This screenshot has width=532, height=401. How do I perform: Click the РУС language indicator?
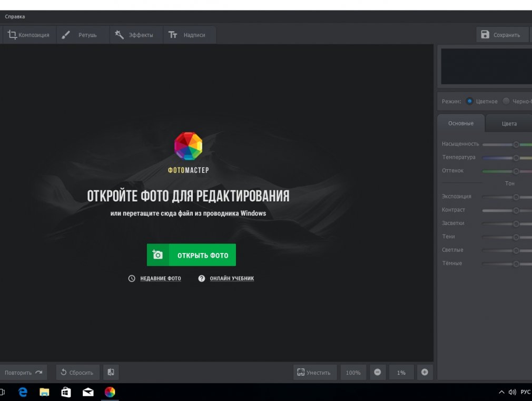(x=526, y=392)
